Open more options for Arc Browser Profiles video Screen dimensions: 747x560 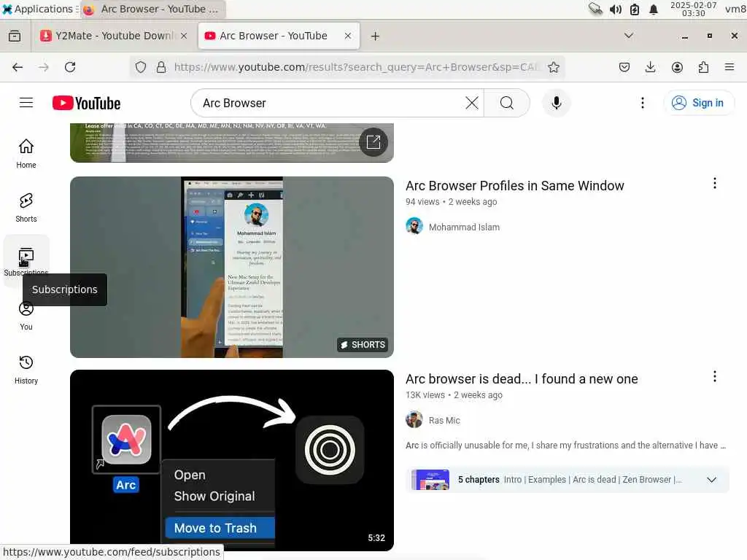pos(715,183)
